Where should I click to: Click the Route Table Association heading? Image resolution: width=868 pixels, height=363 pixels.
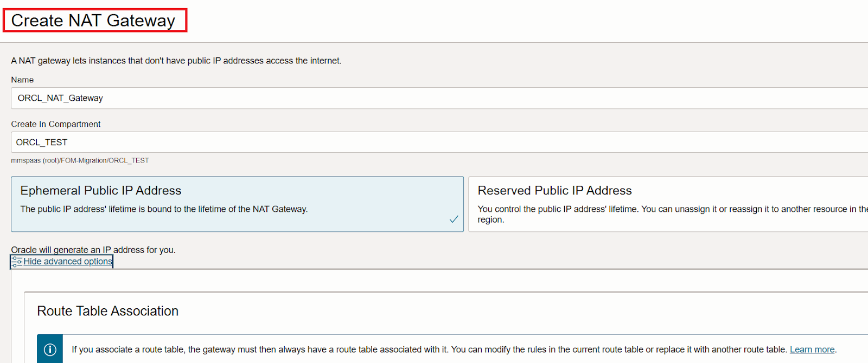coord(107,311)
